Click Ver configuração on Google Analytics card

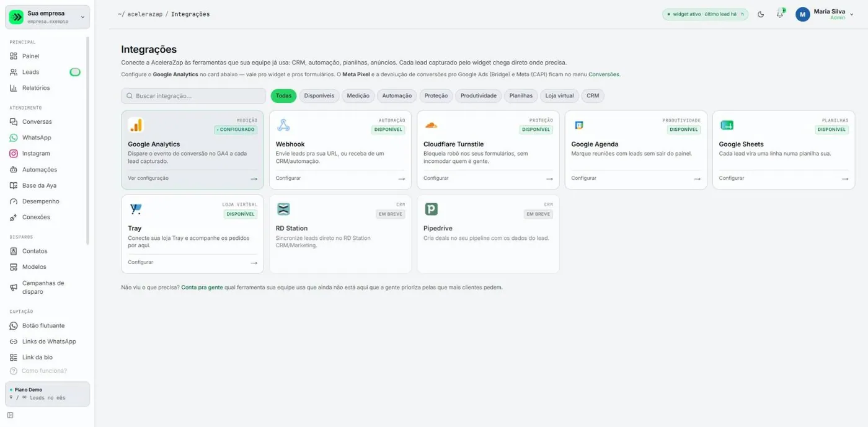(148, 178)
